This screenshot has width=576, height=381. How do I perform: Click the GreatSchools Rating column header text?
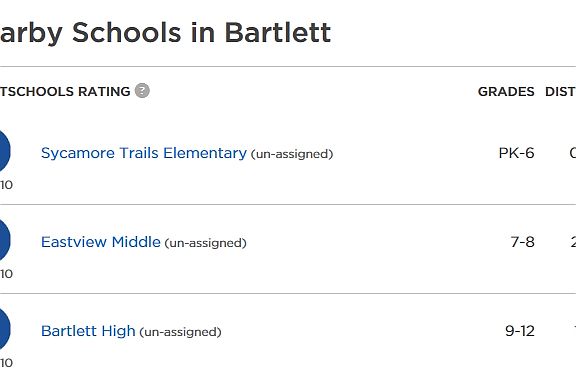65,91
